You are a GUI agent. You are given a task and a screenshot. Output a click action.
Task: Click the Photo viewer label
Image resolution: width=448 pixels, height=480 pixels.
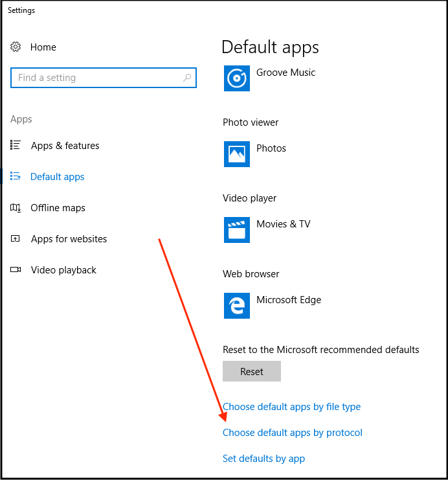251,122
